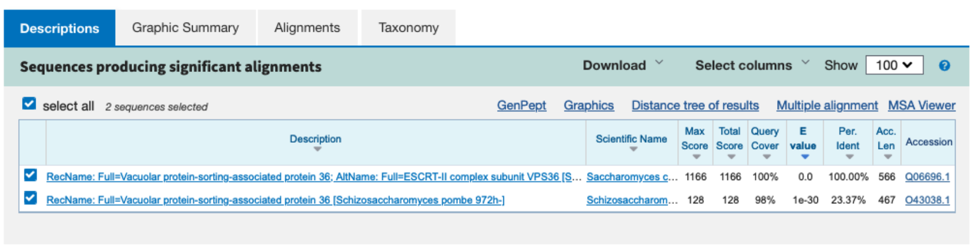
Task: Sort by E value column arrow
Action: (805, 157)
